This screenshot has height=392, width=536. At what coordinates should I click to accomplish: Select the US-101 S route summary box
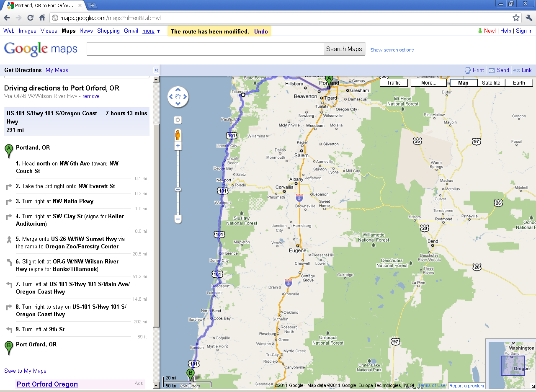tap(77, 121)
